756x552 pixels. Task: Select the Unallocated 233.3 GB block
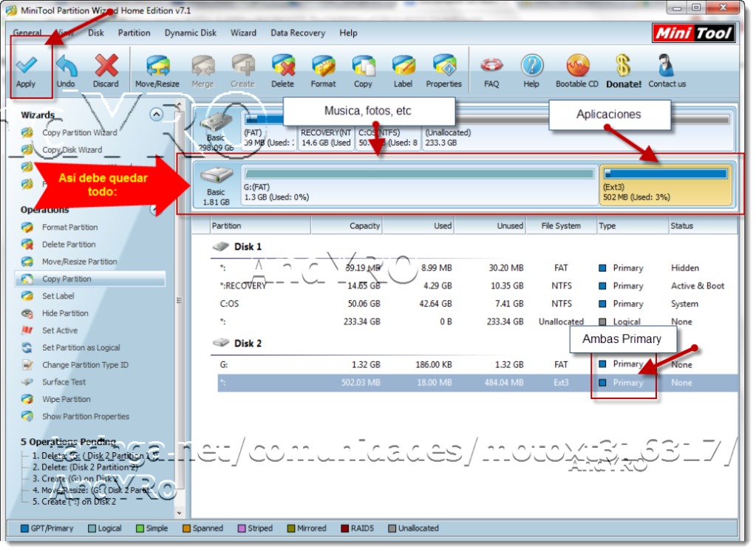click(x=577, y=132)
